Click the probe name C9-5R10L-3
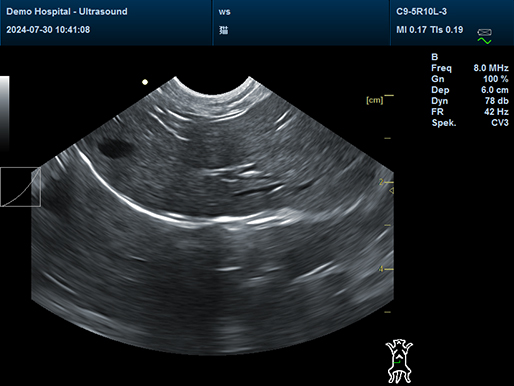Image resolution: width=514 pixels, height=386 pixels. (421, 12)
